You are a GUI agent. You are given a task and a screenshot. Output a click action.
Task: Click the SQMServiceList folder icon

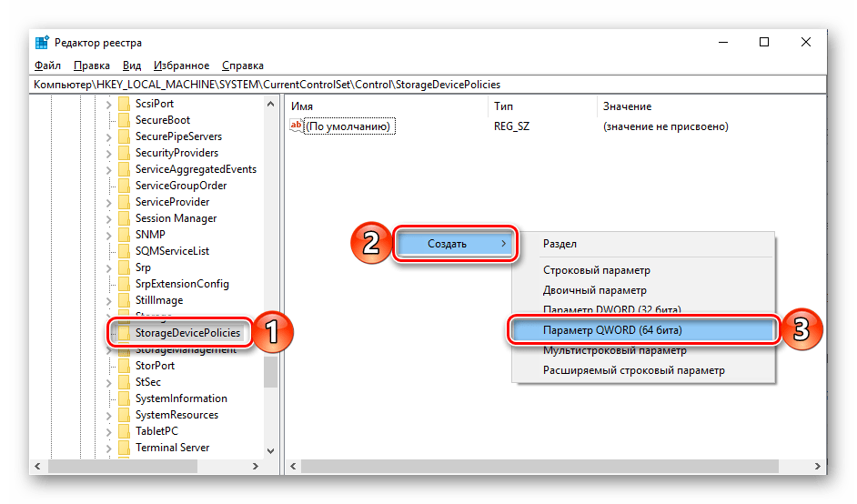[125, 251]
